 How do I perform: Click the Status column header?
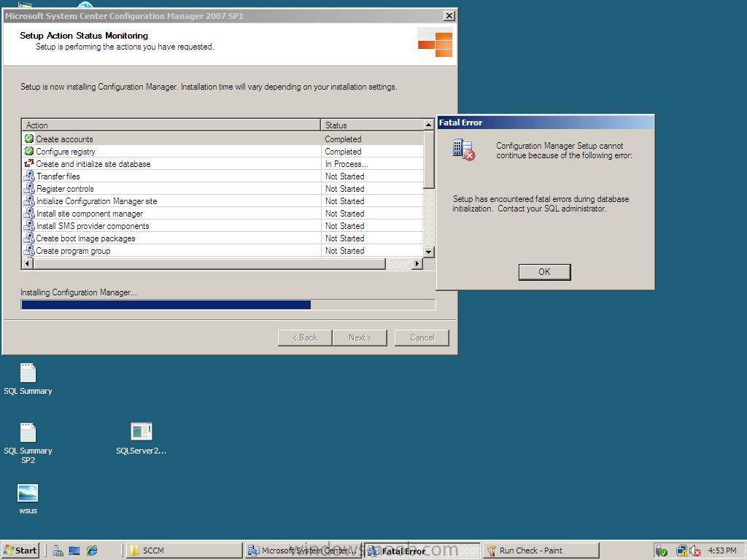(x=372, y=125)
